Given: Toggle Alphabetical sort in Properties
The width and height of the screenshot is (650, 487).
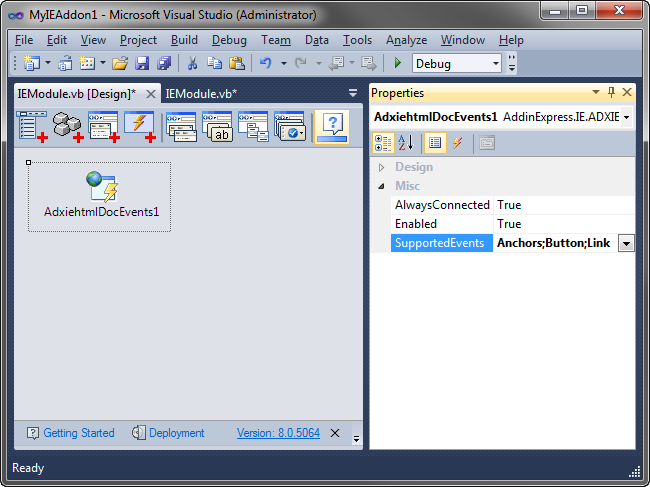Looking at the screenshot, I should pyautogui.click(x=407, y=143).
